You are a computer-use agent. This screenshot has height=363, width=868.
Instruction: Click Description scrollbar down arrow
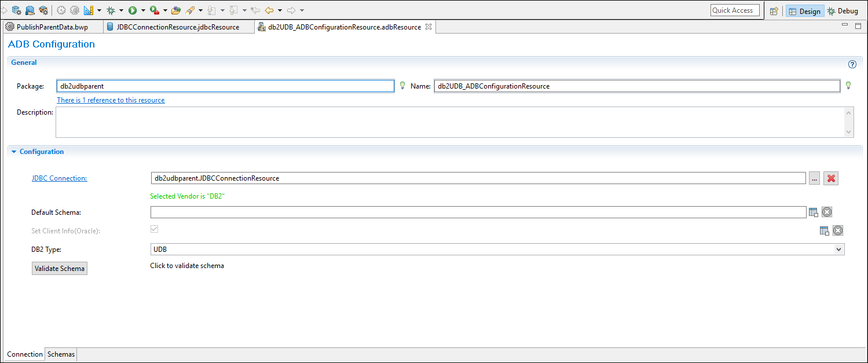coord(849,132)
